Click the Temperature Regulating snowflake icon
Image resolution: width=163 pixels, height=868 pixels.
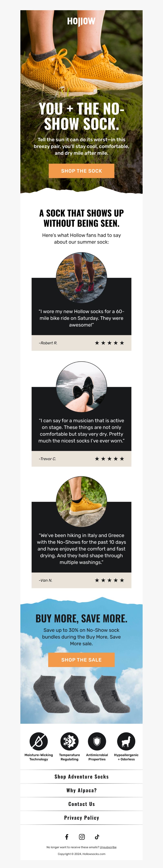point(69,742)
